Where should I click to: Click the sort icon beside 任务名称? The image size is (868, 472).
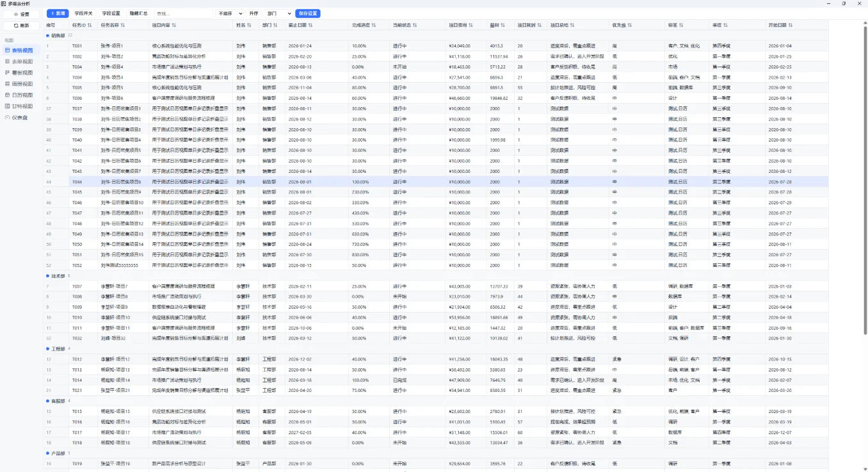[123, 25]
